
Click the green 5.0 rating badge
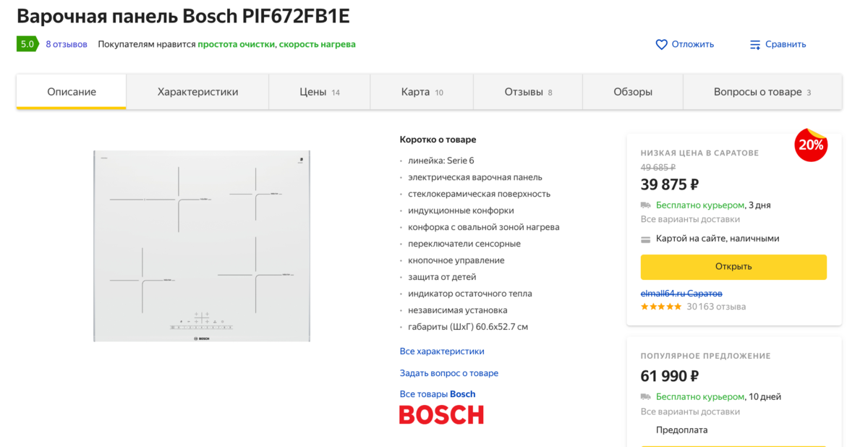(27, 44)
